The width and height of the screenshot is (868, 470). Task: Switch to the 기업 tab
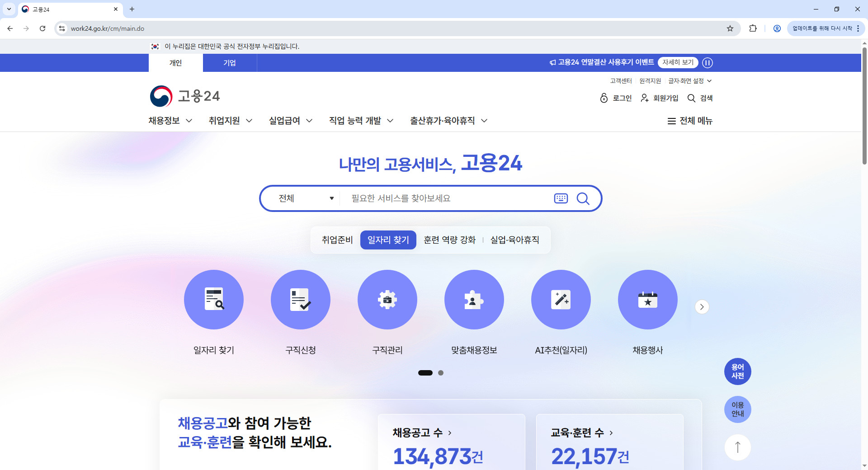coord(230,63)
